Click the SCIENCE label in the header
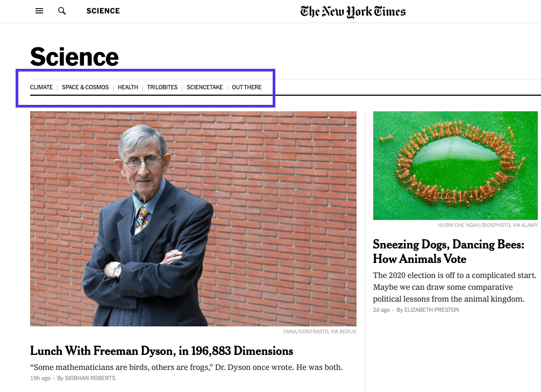541x392 pixels. coord(103,11)
